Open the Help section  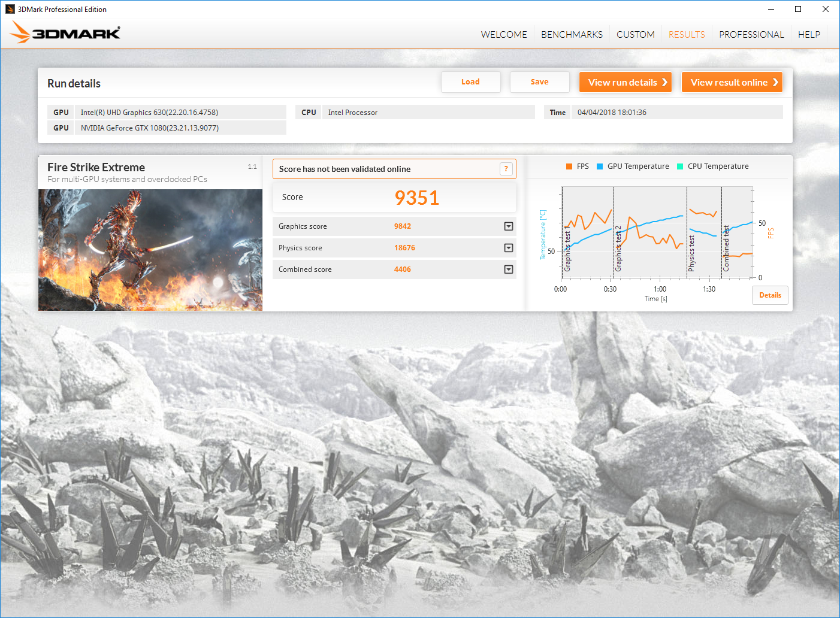809,35
